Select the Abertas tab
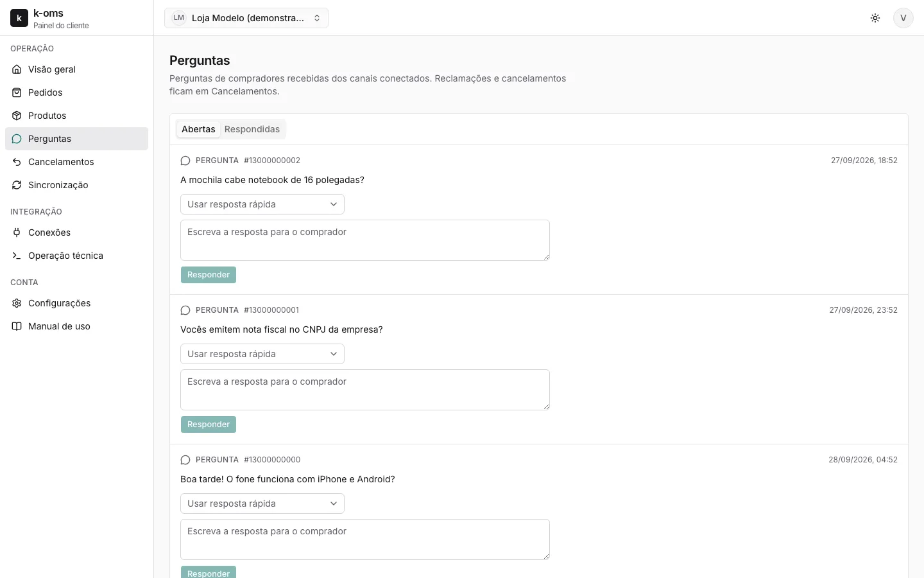The width and height of the screenshot is (924, 578). [x=198, y=129]
